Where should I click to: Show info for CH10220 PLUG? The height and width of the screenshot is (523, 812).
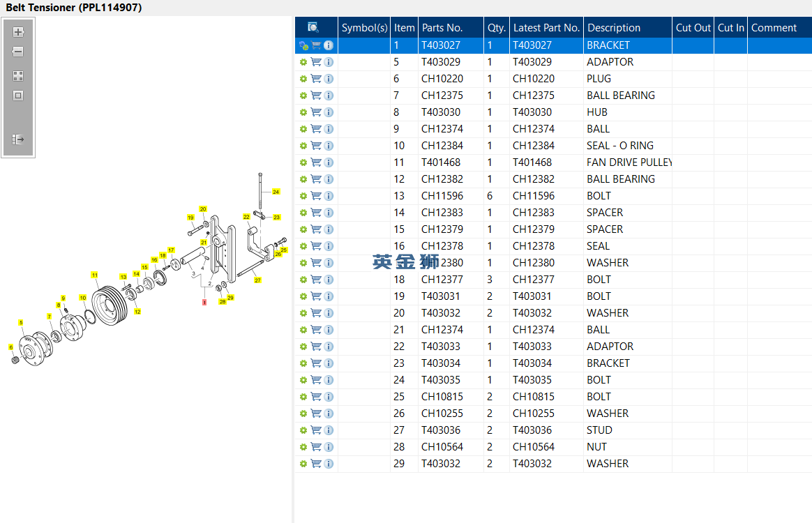point(329,79)
